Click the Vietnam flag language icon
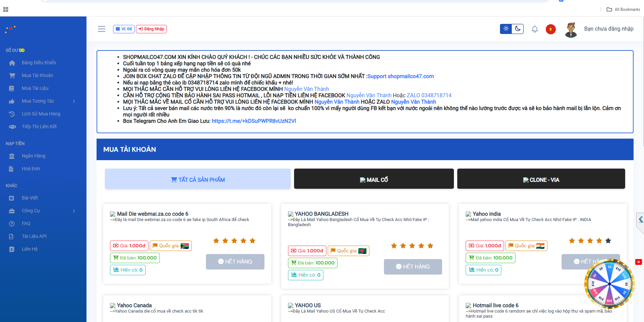644x322 pixels. pyautogui.click(x=550, y=29)
